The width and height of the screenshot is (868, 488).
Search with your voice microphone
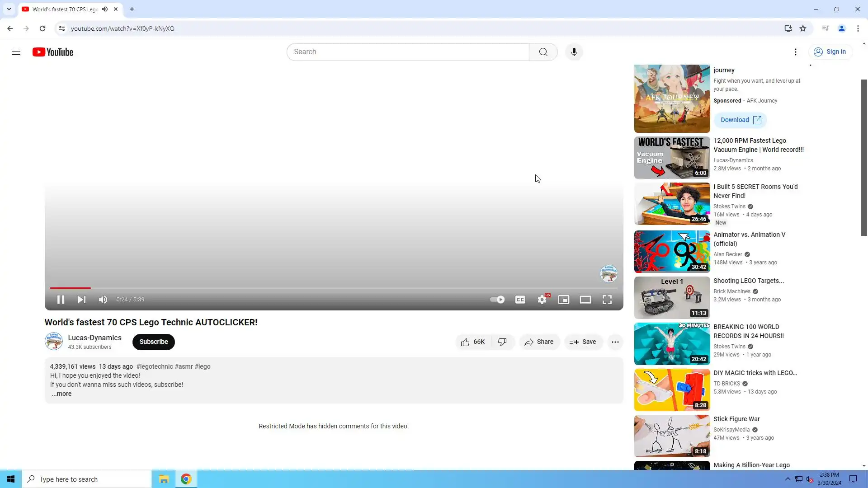coord(574,52)
